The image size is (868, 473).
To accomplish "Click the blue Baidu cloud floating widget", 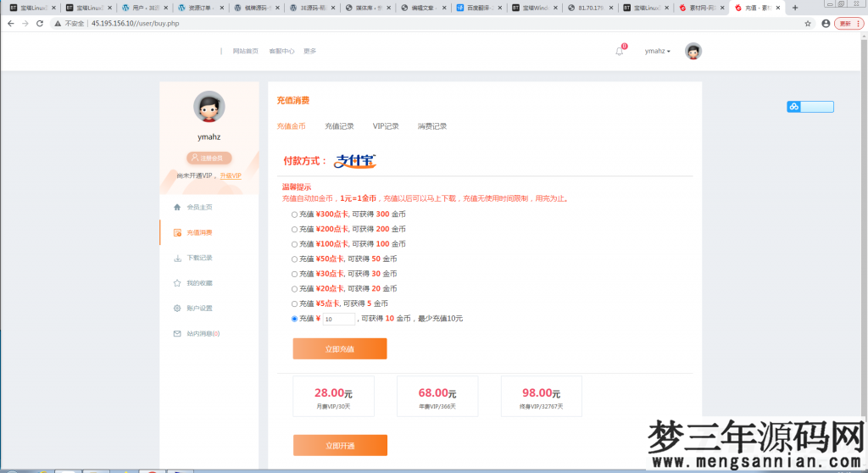I will tap(810, 107).
